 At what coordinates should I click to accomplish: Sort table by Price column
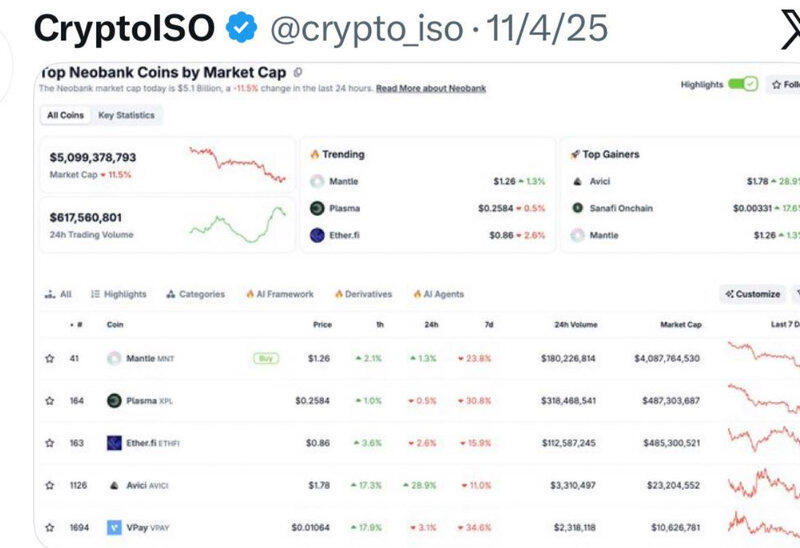pos(322,324)
